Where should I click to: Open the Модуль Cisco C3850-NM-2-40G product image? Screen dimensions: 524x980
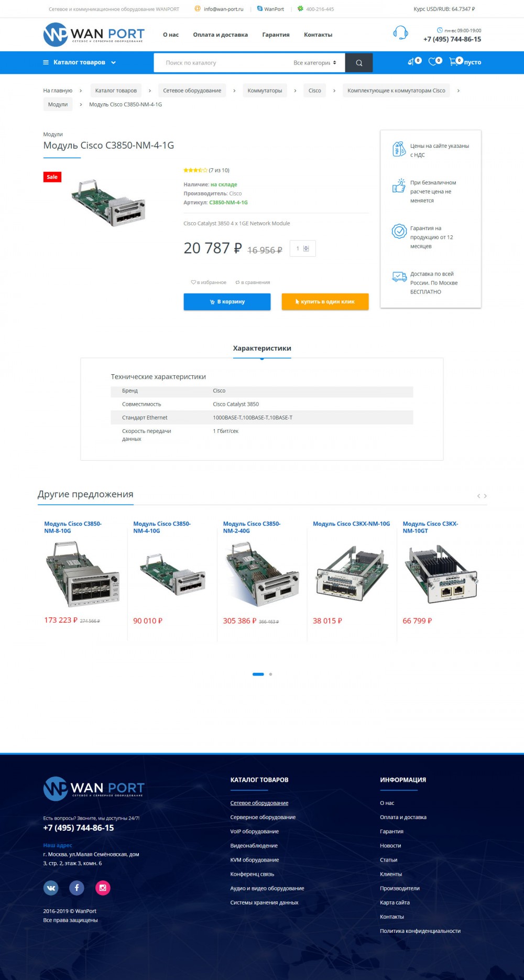tap(262, 575)
